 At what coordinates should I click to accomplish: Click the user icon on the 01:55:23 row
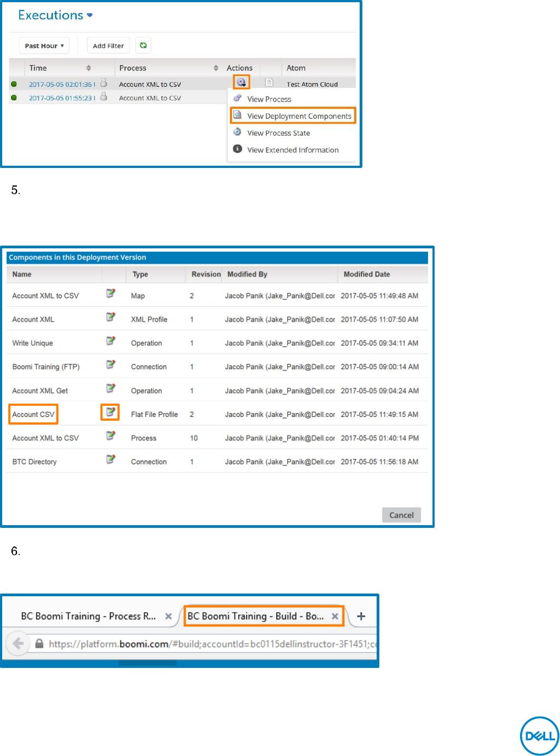pyautogui.click(x=103, y=97)
